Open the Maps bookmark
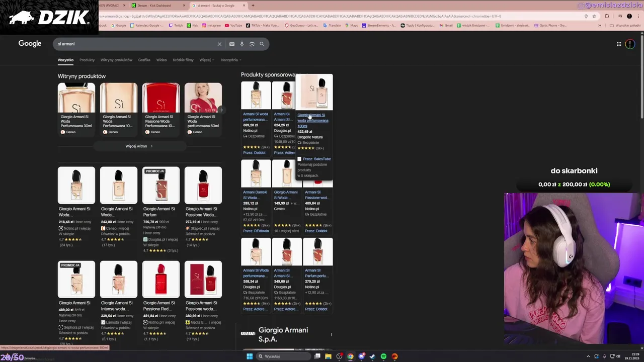 352,25
